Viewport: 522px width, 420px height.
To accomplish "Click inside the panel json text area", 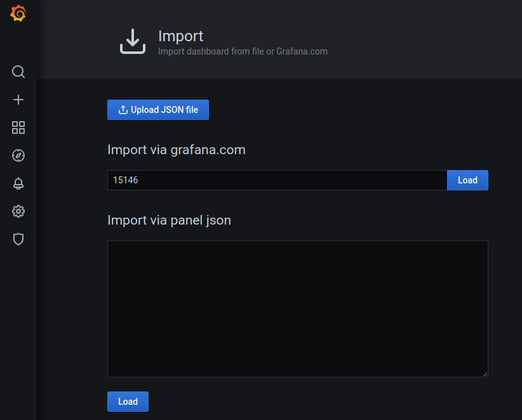I will point(297,308).
